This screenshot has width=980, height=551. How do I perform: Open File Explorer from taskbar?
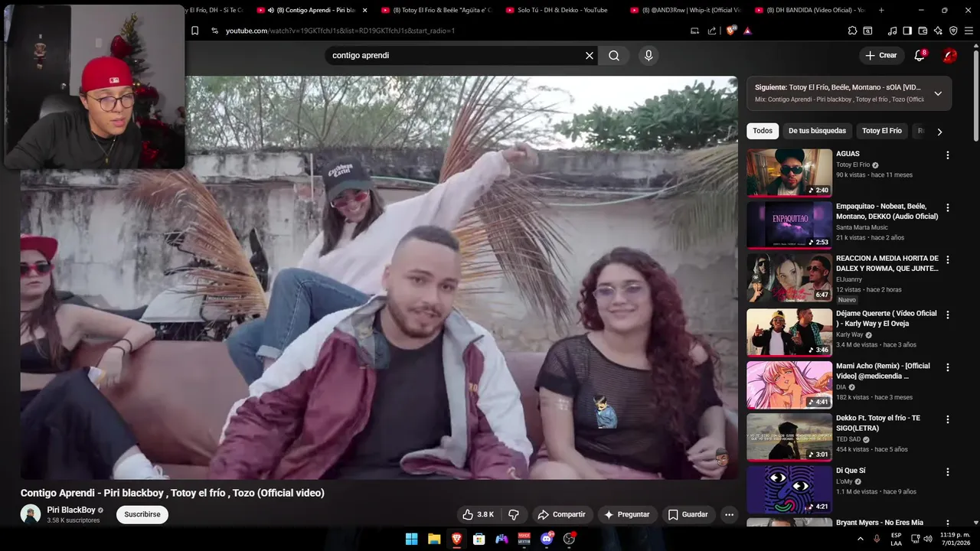click(x=433, y=539)
